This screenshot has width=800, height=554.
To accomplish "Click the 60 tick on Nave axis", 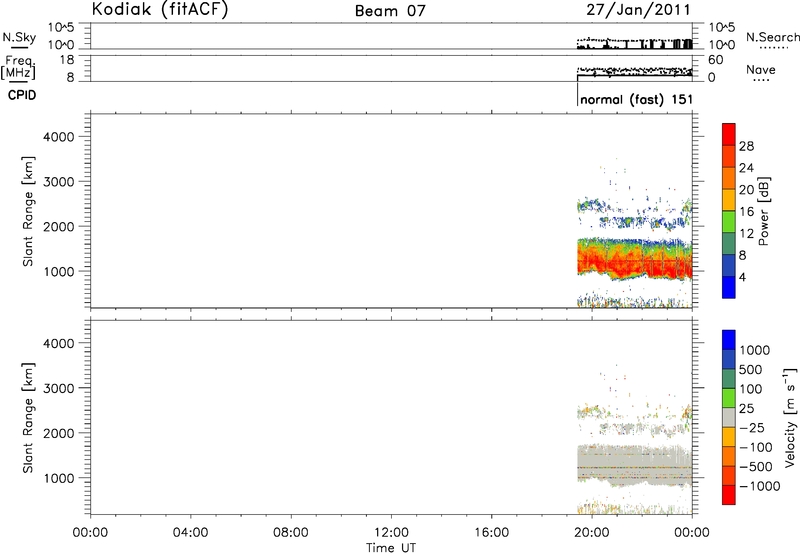I will [x=715, y=60].
